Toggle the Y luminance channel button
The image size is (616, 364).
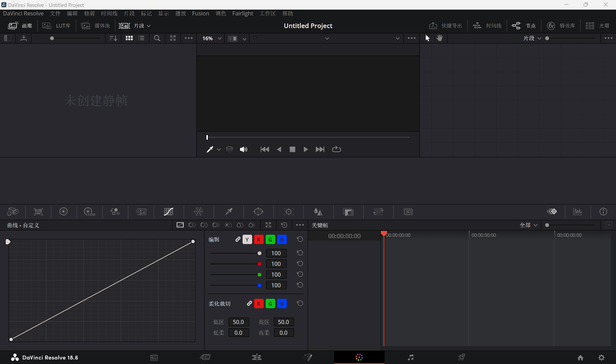[247, 240]
